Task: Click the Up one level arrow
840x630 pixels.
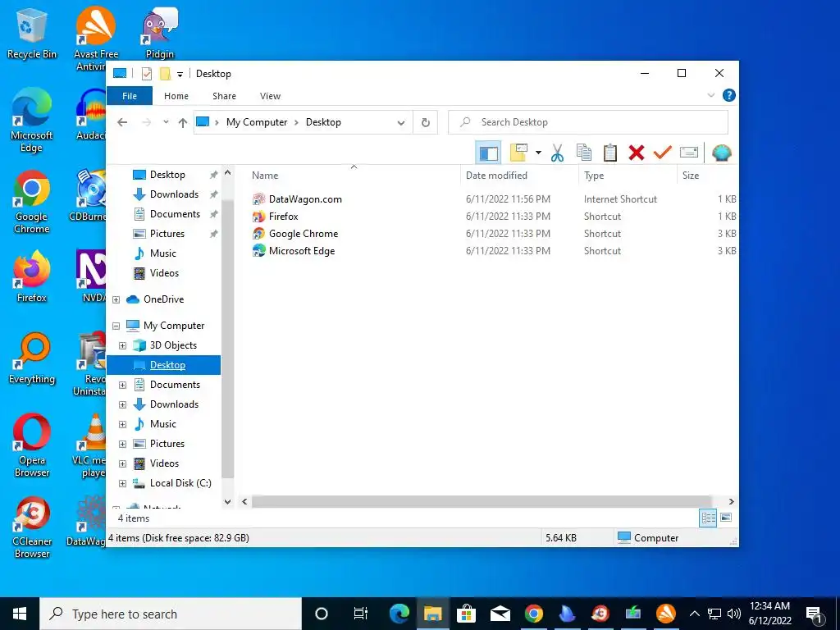Action: [183, 123]
